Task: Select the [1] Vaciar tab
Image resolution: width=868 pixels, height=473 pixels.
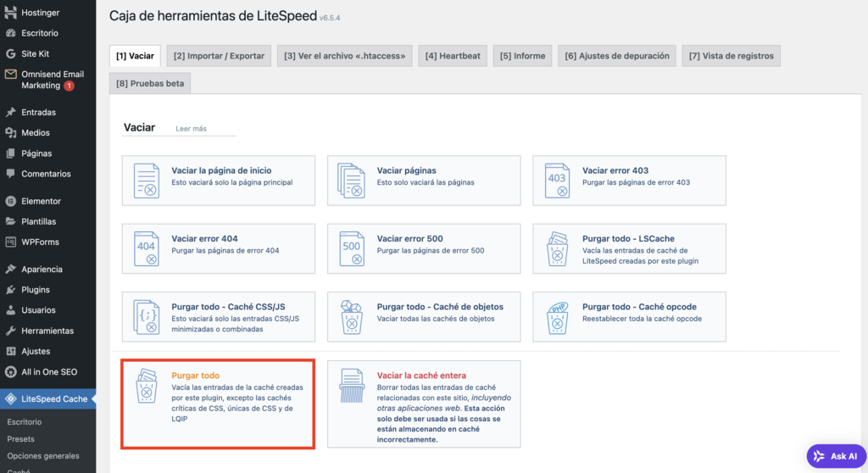Action: coord(135,56)
